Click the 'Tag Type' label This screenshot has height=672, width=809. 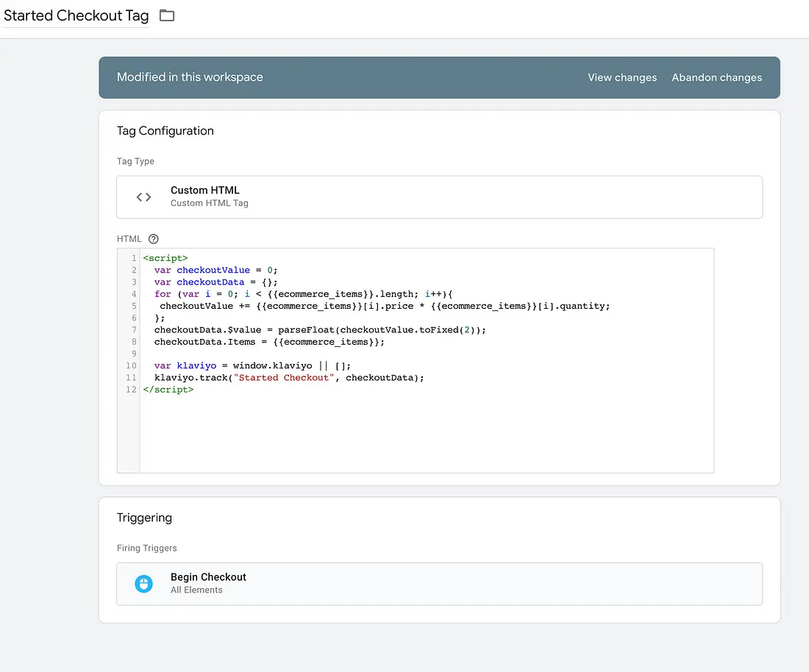coord(136,161)
